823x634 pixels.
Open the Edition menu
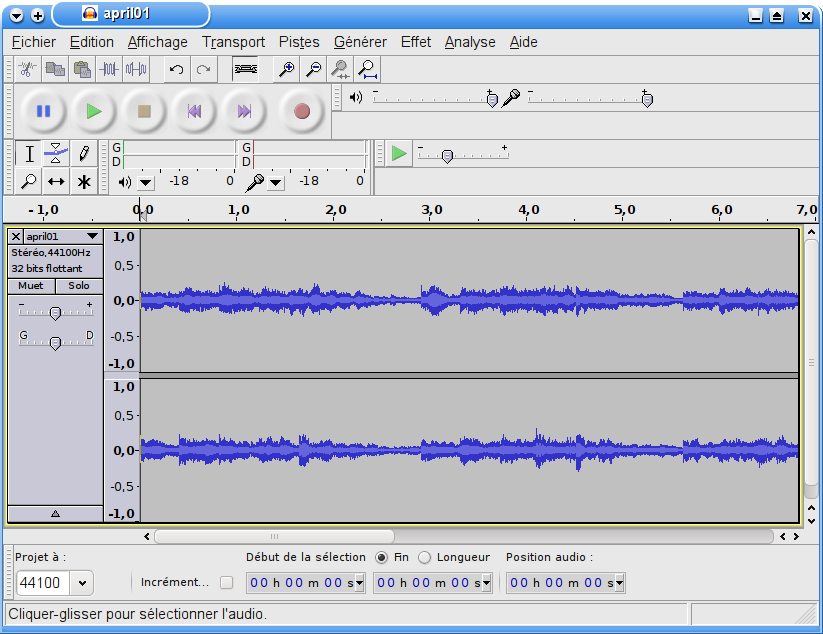coord(92,42)
